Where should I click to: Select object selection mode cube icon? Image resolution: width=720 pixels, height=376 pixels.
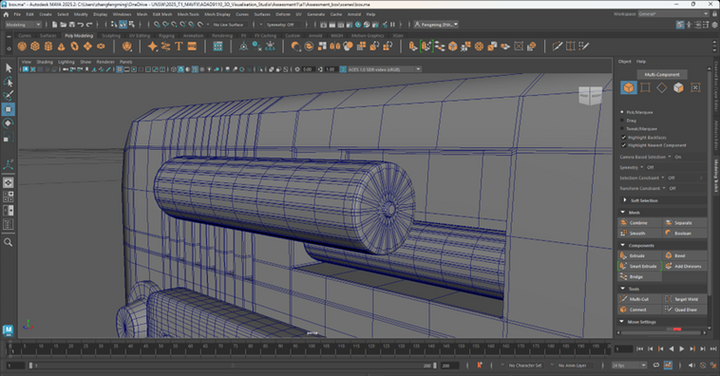pyautogui.click(x=629, y=87)
